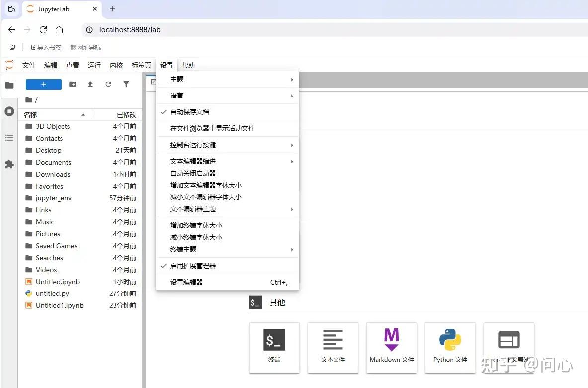Open the file name filter (funnel icon)
588x388 pixels.
click(126, 84)
